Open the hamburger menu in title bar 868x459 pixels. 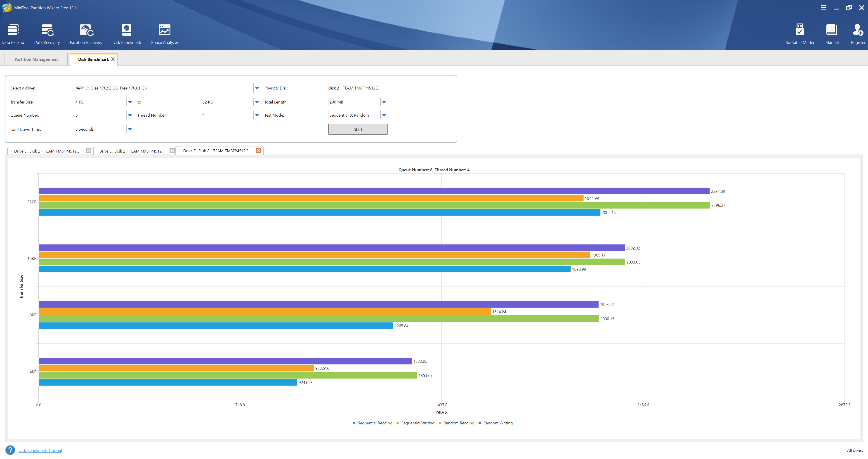823,8
